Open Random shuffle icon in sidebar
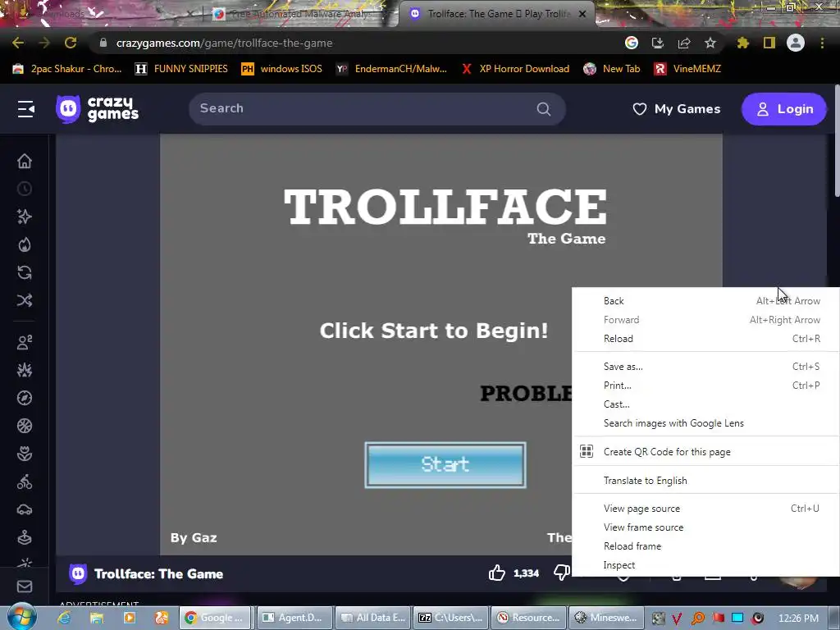This screenshot has height=630, width=840. 25,300
